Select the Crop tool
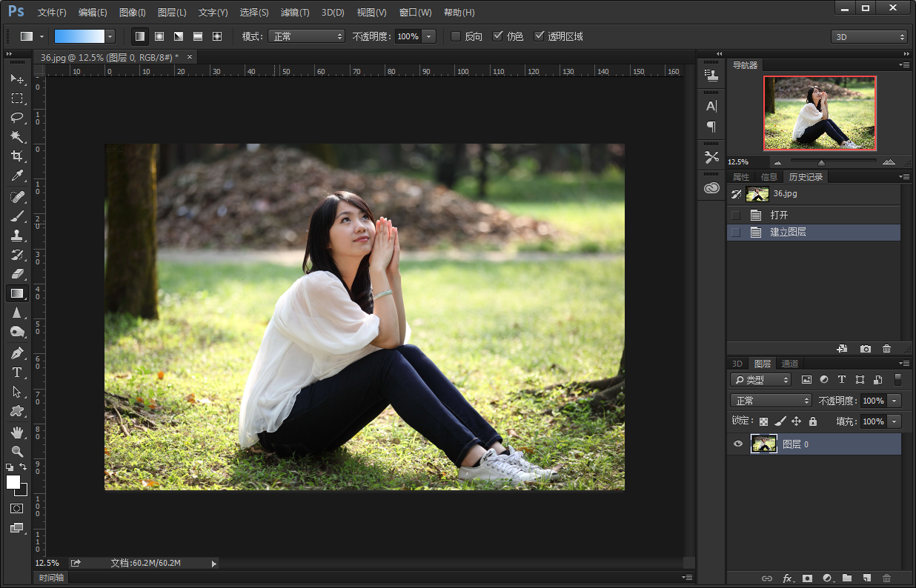The width and height of the screenshot is (916, 588). pos(16,156)
